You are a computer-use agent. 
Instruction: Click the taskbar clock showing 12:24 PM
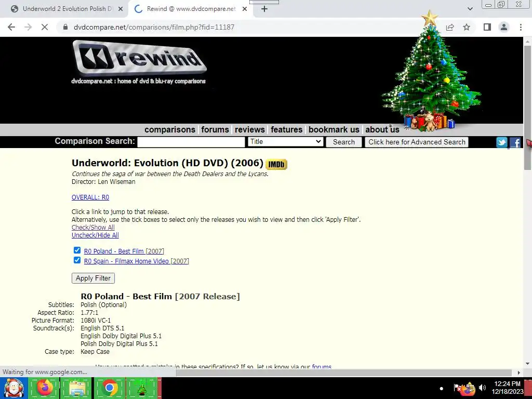507,388
